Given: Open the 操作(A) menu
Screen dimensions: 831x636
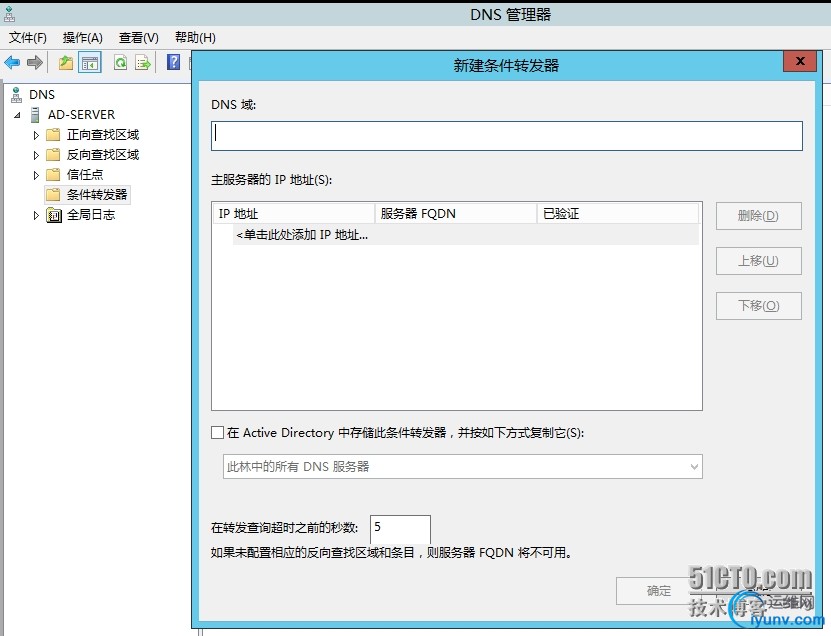Looking at the screenshot, I should pyautogui.click(x=82, y=38).
